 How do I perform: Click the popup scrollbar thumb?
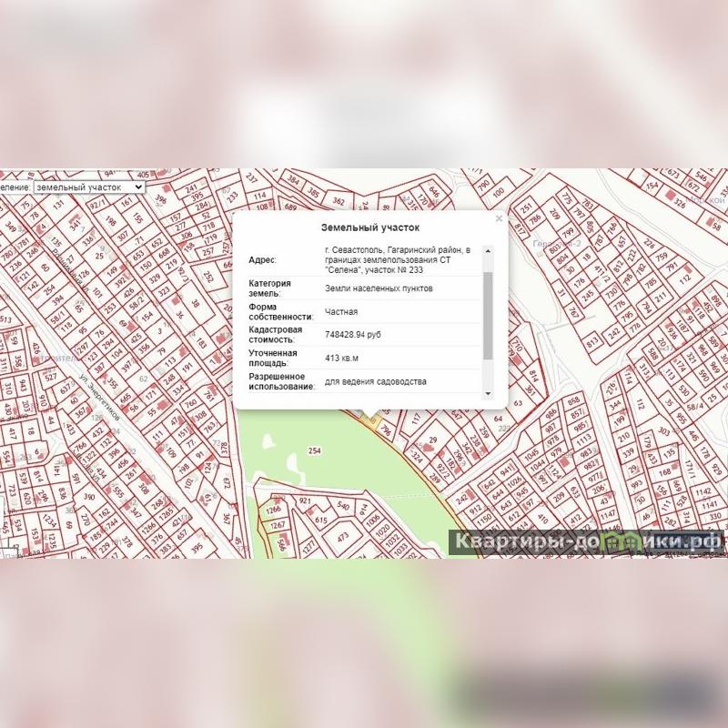pos(488,314)
